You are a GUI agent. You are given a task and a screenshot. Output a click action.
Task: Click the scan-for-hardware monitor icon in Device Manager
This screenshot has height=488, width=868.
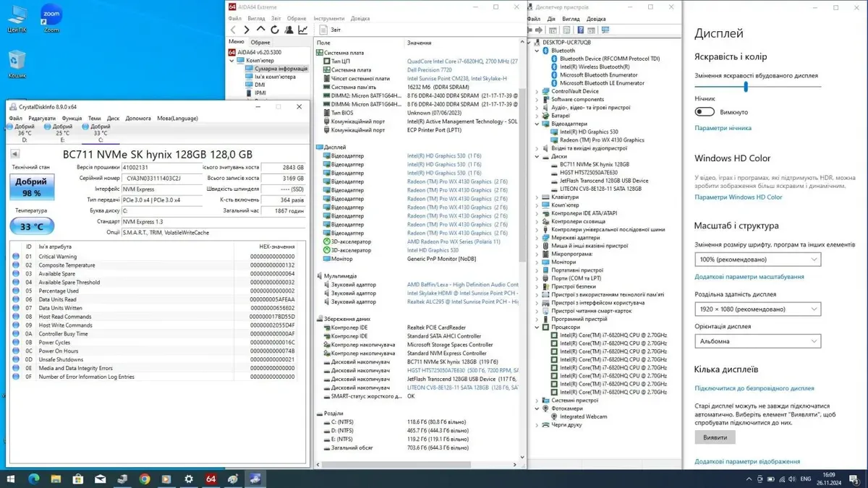click(x=605, y=30)
